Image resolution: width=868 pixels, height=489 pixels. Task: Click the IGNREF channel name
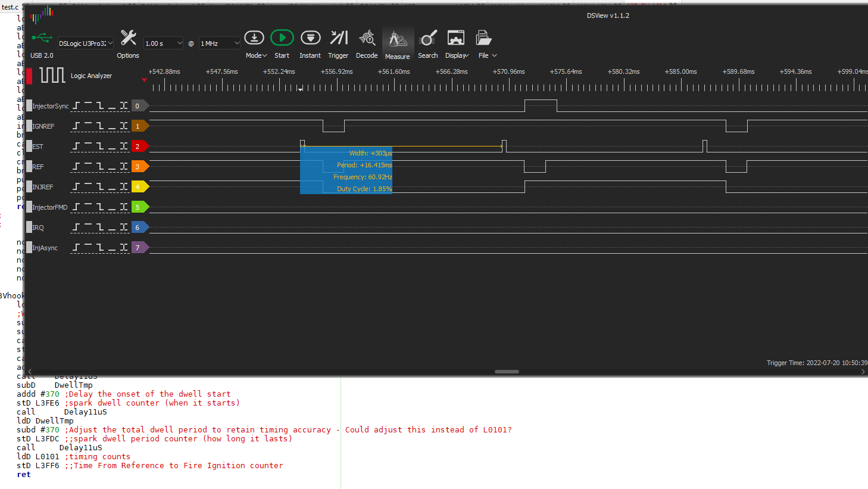[43, 126]
